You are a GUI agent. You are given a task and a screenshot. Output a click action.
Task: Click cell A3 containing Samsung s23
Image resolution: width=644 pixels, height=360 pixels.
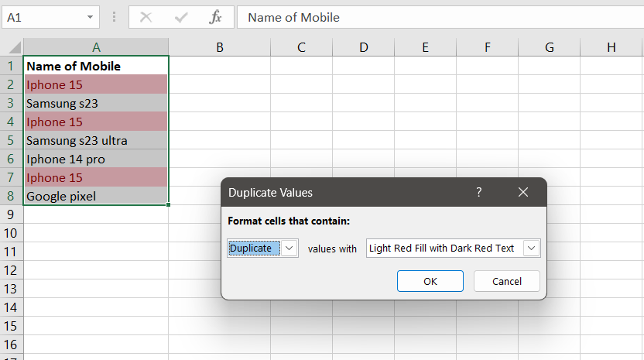[96, 103]
